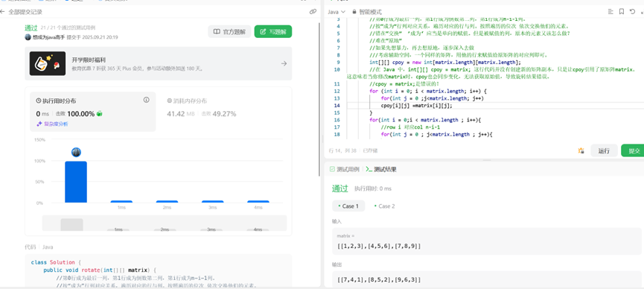Click line number 9 in the code gutter
Viewport: 644px width, 289px height.
pyautogui.click(x=338, y=63)
